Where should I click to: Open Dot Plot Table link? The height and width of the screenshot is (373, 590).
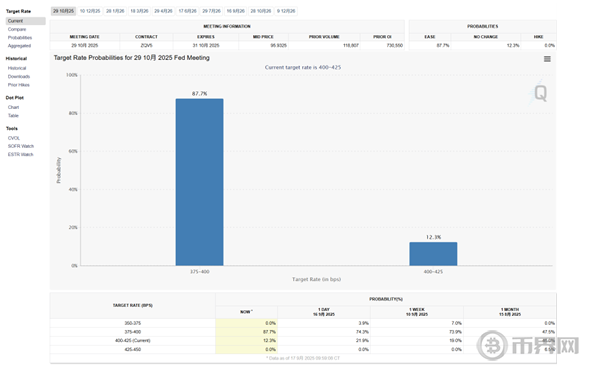pyautogui.click(x=13, y=116)
